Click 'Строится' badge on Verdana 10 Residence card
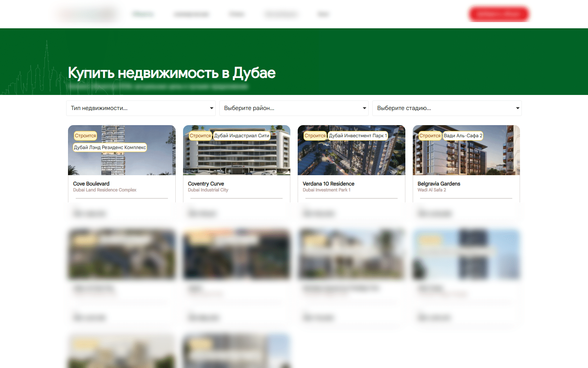The image size is (588, 368). pos(315,136)
